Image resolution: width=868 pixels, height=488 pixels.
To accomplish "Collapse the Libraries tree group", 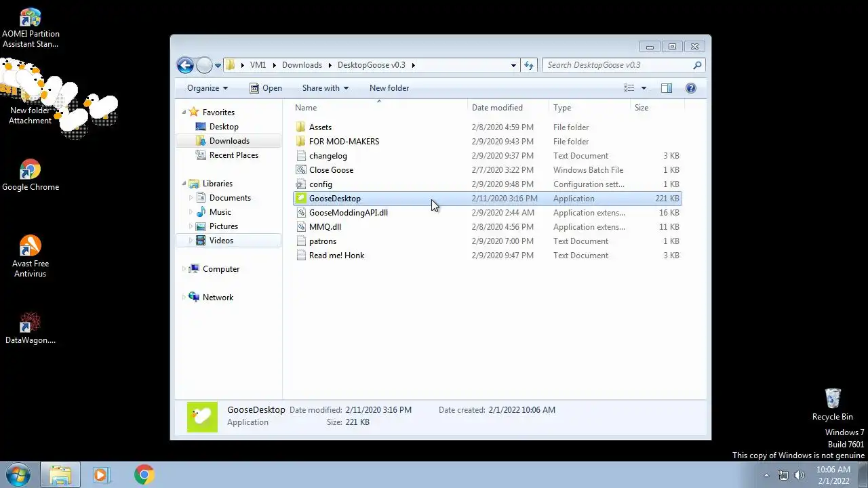I will click(184, 184).
